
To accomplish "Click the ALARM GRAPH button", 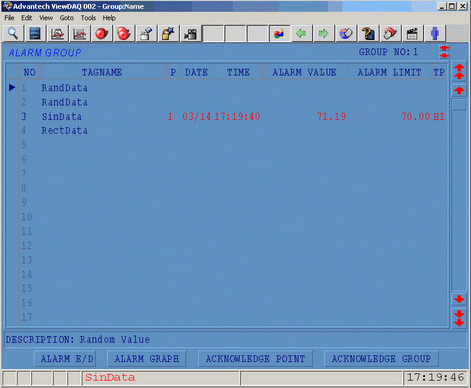I will click(x=147, y=359).
